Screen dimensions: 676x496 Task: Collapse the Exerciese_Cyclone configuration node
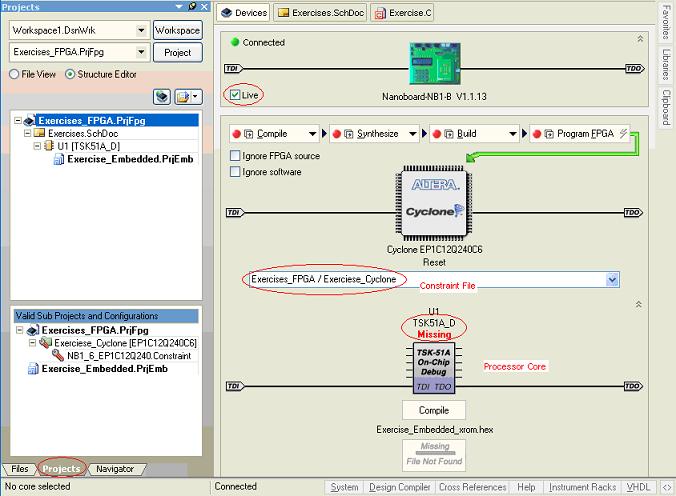[x=32, y=343]
